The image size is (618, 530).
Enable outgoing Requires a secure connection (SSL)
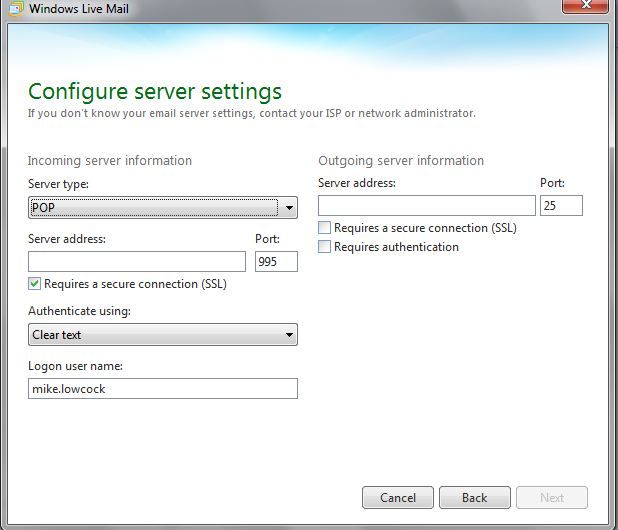pyautogui.click(x=324, y=228)
